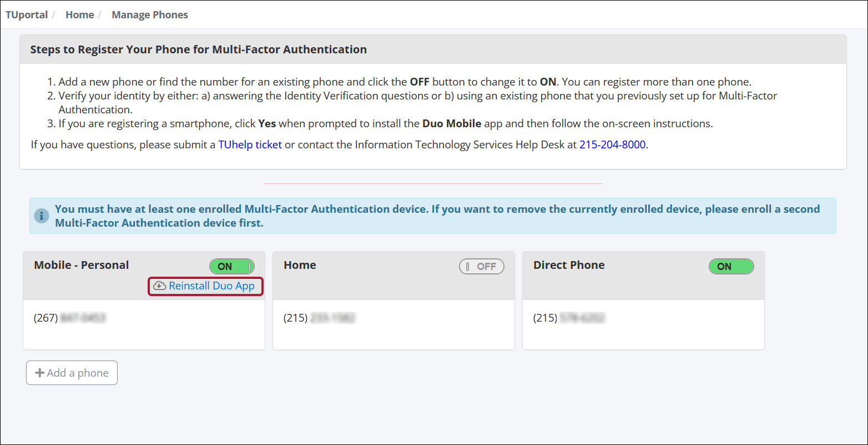Viewport: 868px width, 445px height.
Task: Open the Reinstall Duo App link
Action: pyautogui.click(x=211, y=286)
